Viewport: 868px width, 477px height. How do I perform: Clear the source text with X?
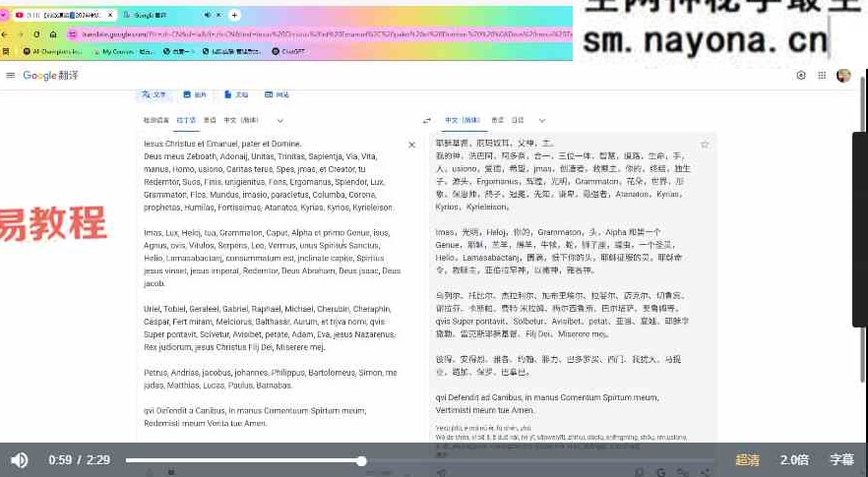tap(411, 145)
